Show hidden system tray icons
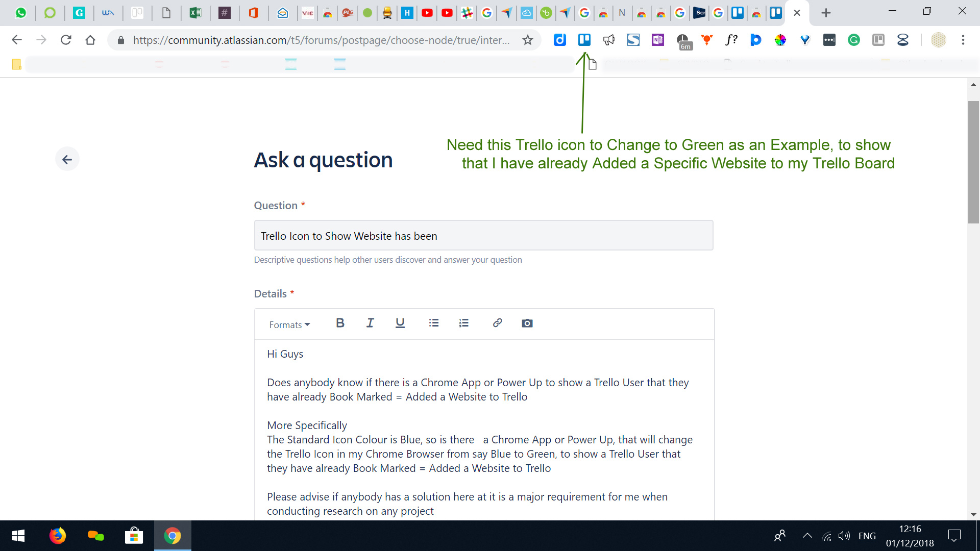 pos(807,536)
